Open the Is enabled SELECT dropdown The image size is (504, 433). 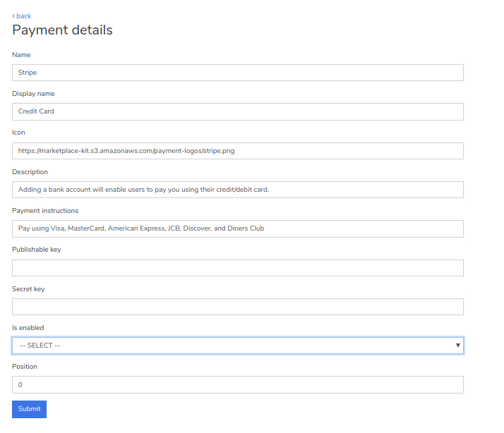[237, 346]
